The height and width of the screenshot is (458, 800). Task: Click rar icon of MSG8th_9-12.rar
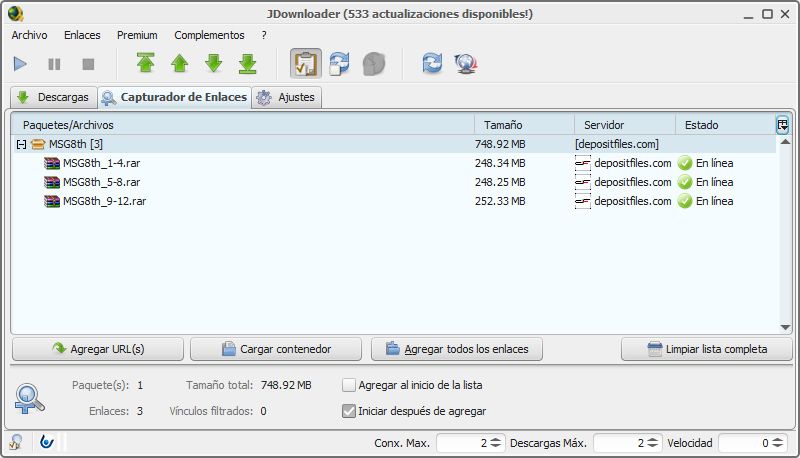pos(52,201)
